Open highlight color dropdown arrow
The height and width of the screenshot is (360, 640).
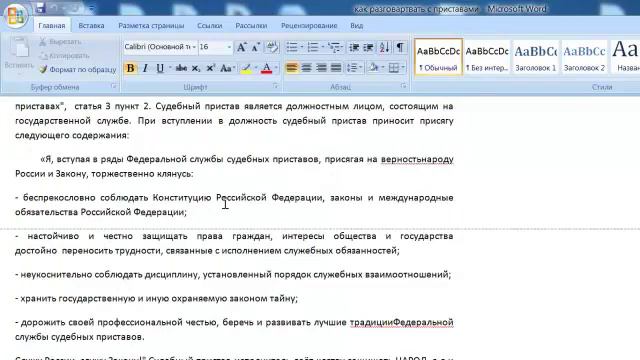[256, 68]
